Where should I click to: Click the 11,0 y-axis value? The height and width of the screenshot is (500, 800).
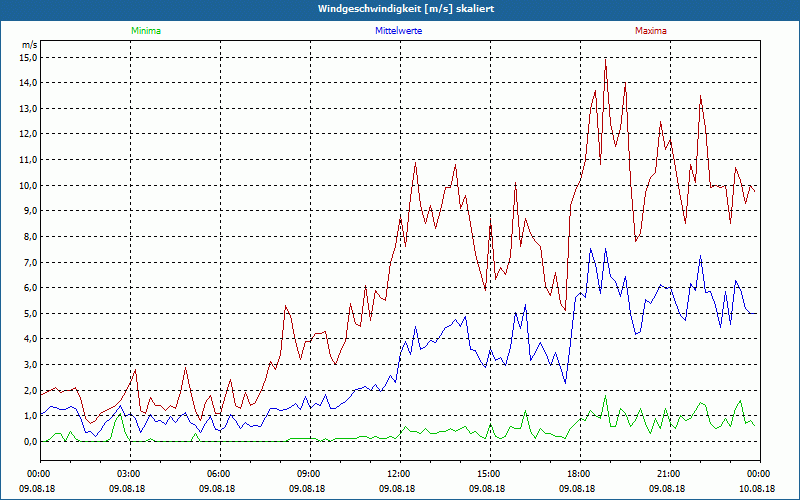pos(28,160)
